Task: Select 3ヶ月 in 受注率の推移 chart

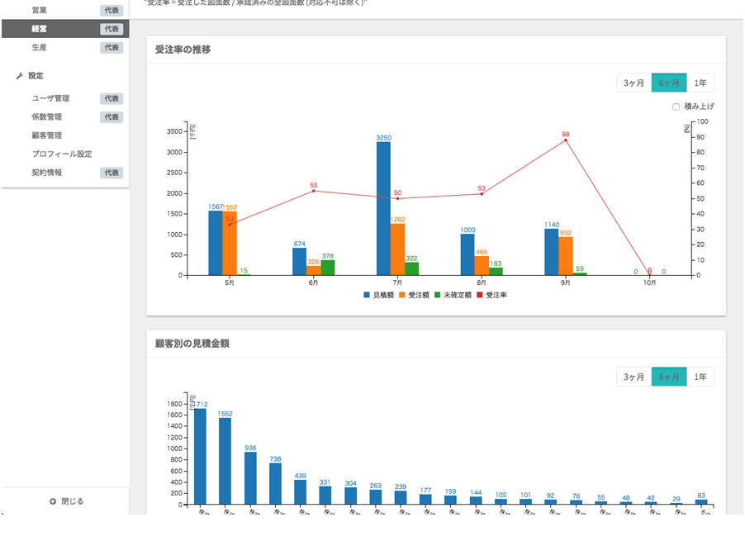Action: point(633,83)
